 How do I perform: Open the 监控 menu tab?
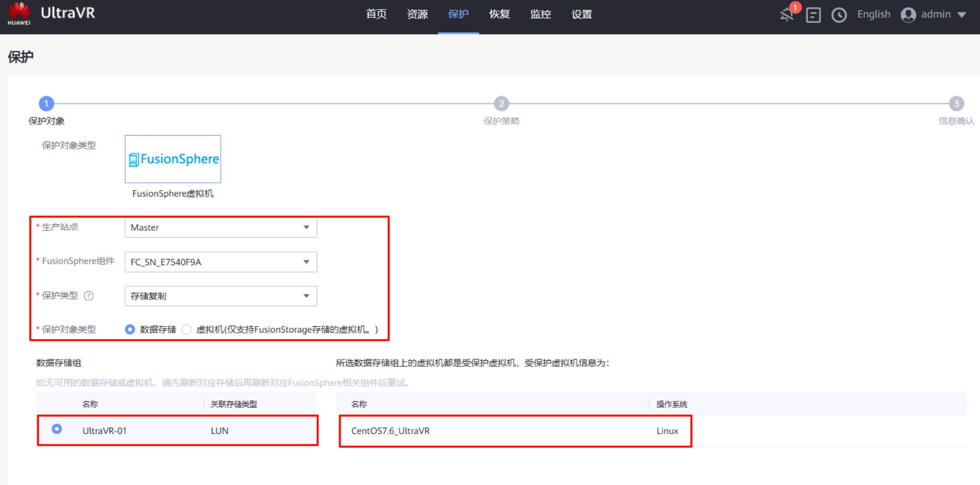pos(540,15)
